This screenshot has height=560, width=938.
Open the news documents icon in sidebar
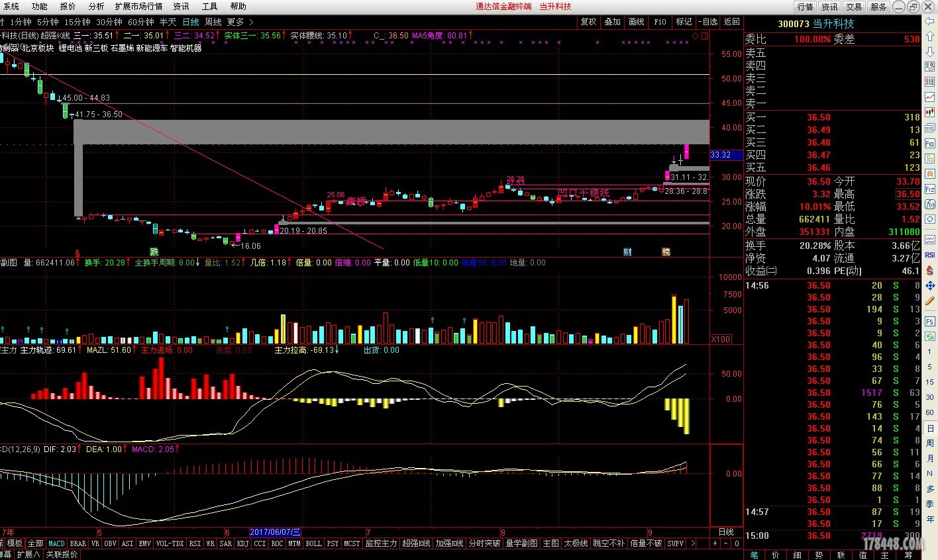930,128
